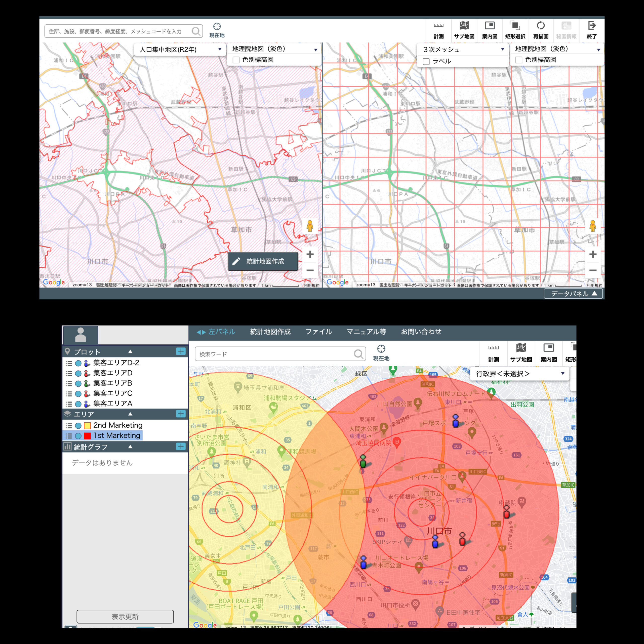Click the 表示更新 button

point(125,616)
